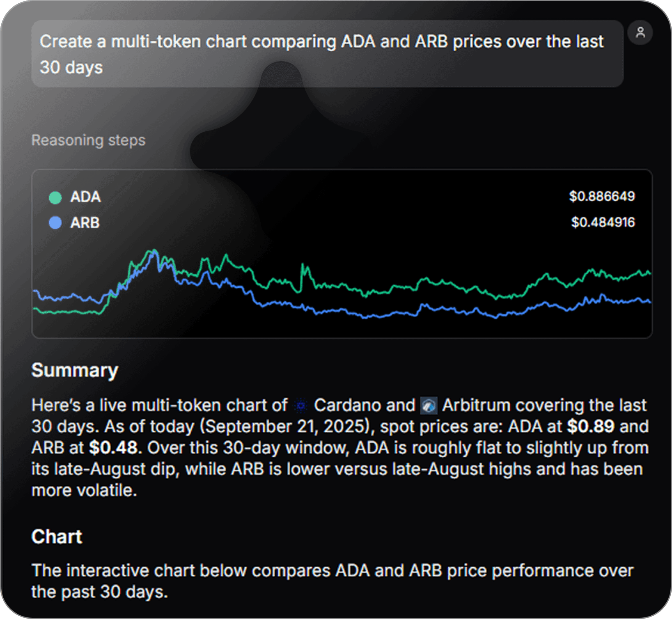Click the bold $0.89 ADA spot price

tap(590, 426)
